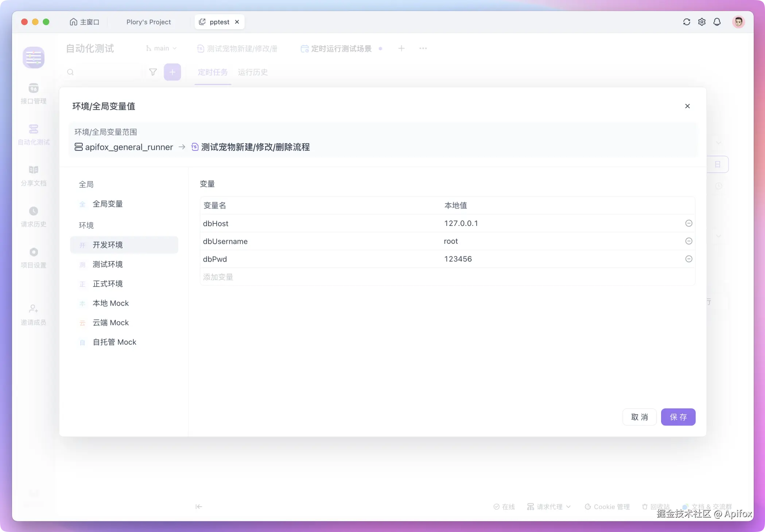Image resolution: width=765 pixels, height=532 pixels.
Task: Select 全局变量 in the sidebar
Action: 108,204
